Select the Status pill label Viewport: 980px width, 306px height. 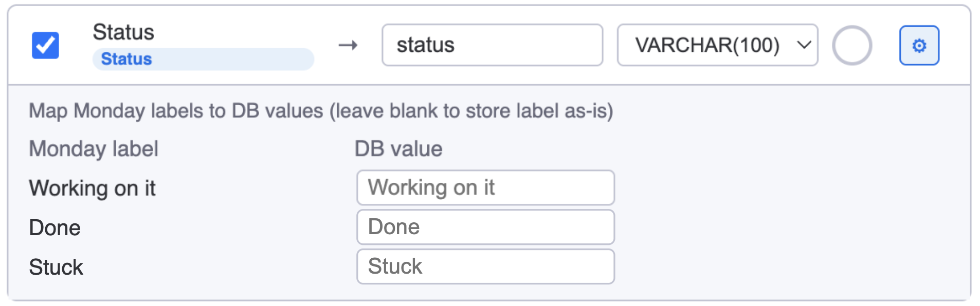coord(126,59)
